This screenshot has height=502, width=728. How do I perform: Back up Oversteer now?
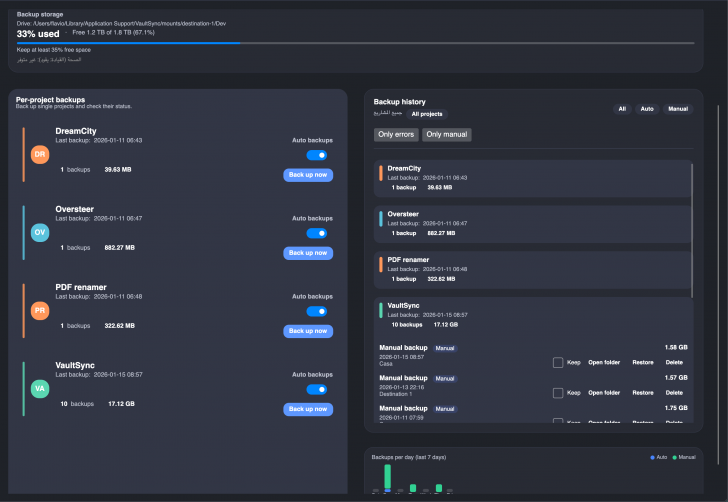click(308, 253)
